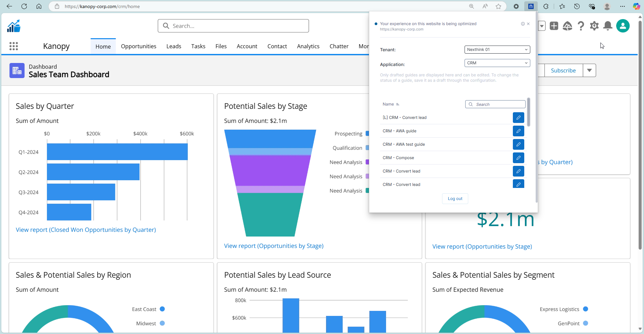Open the Application dropdown showing CRM
Viewport: 644px width, 334px height.
click(x=497, y=63)
